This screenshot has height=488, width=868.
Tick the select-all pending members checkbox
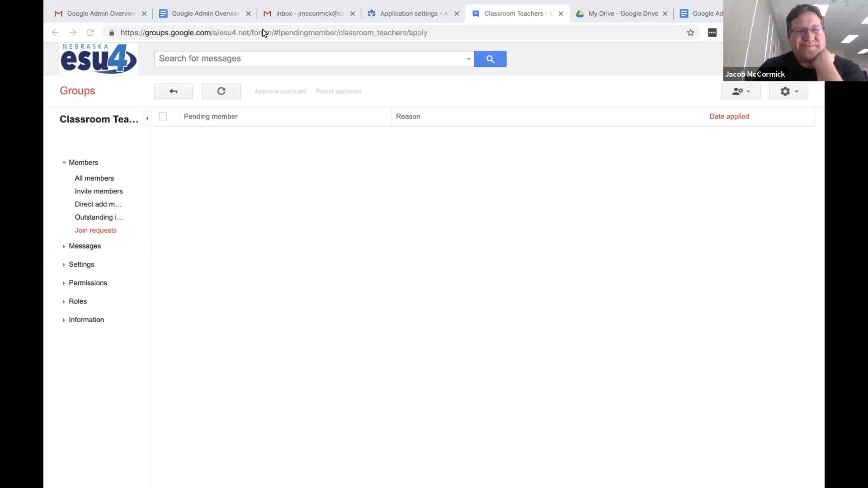pos(163,117)
